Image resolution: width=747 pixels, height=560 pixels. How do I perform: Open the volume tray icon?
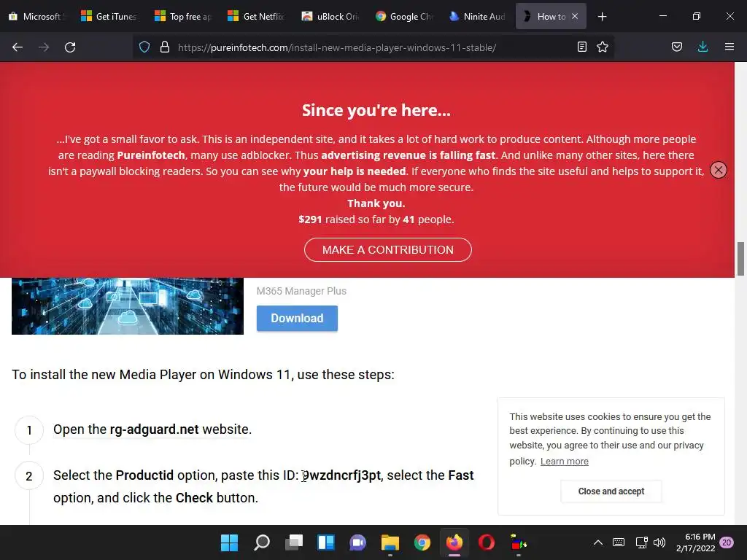[659, 542]
